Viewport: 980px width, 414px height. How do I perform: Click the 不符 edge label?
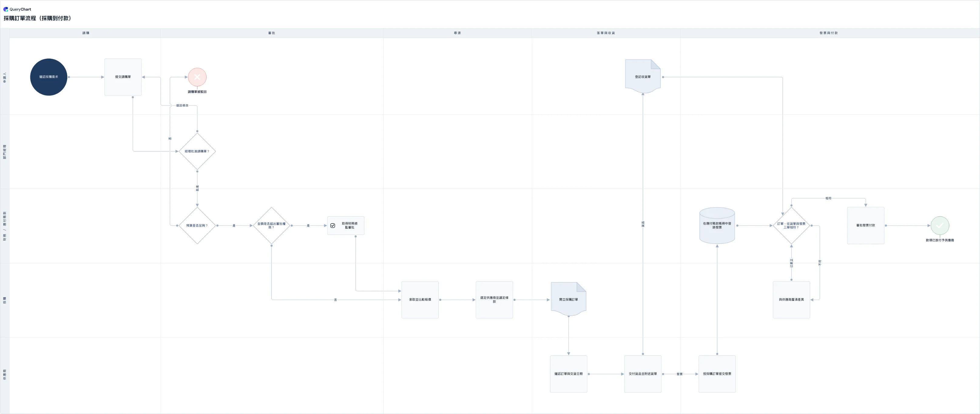(819, 262)
